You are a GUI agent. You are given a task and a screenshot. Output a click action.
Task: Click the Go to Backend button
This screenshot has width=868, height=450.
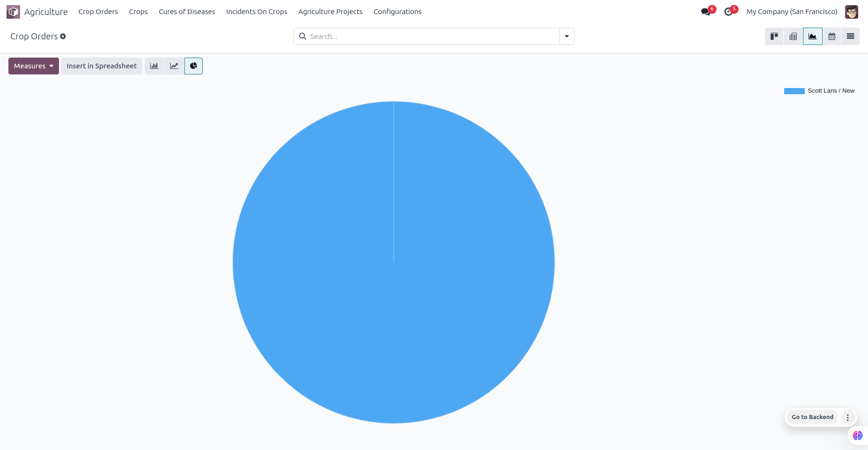(812, 417)
